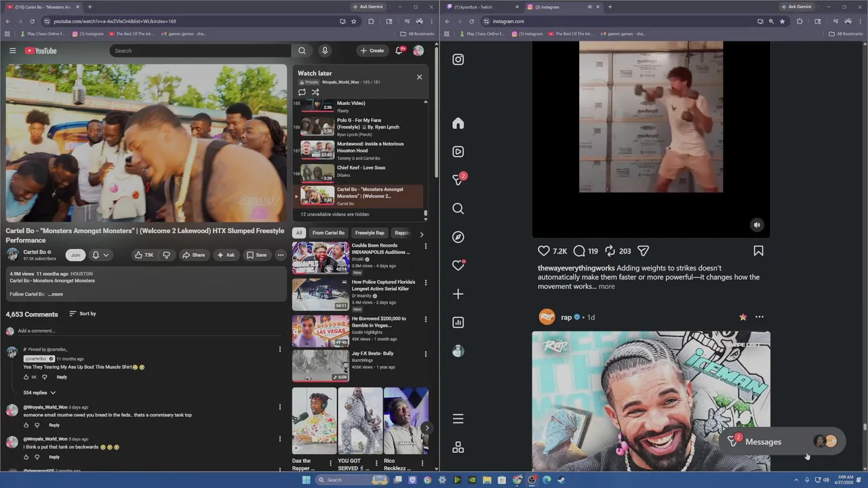Like the Instagram post with 7.2K likes

(x=544, y=251)
